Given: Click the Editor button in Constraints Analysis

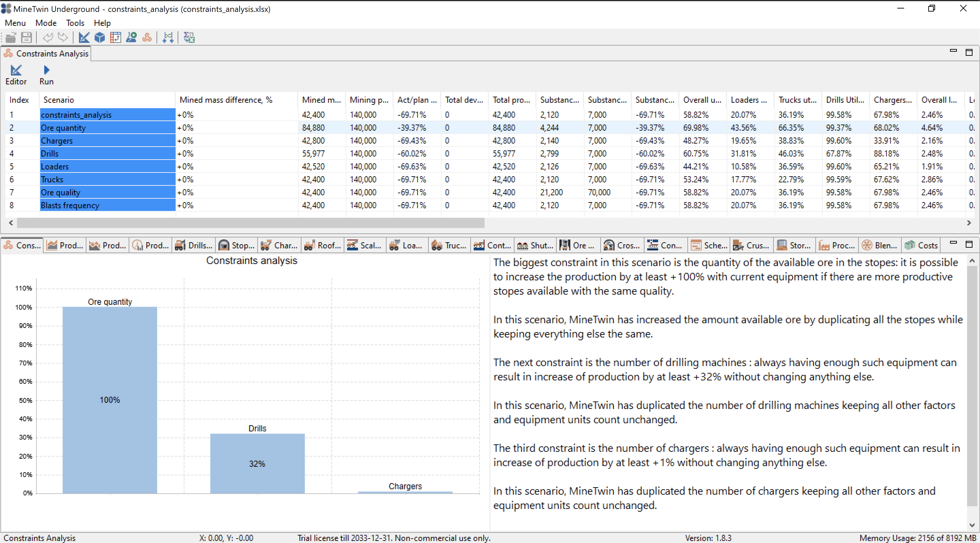Looking at the screenshot, I should click(x=16, y=75).
